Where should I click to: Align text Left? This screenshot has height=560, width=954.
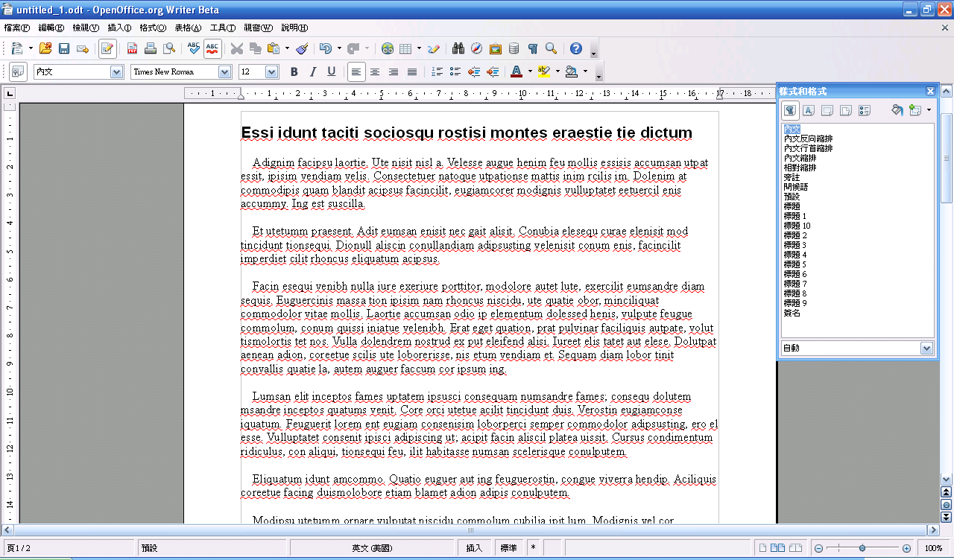click(357, 71)
